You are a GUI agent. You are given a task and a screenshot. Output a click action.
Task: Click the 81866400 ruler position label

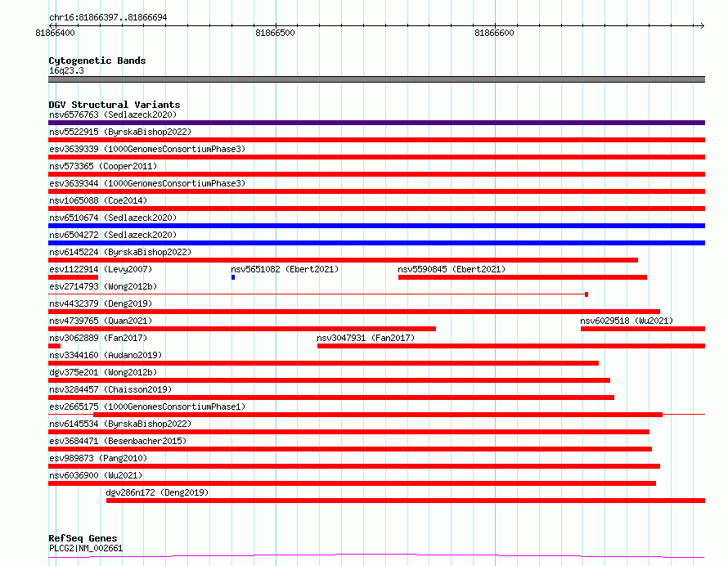click(x=55, y=33)
